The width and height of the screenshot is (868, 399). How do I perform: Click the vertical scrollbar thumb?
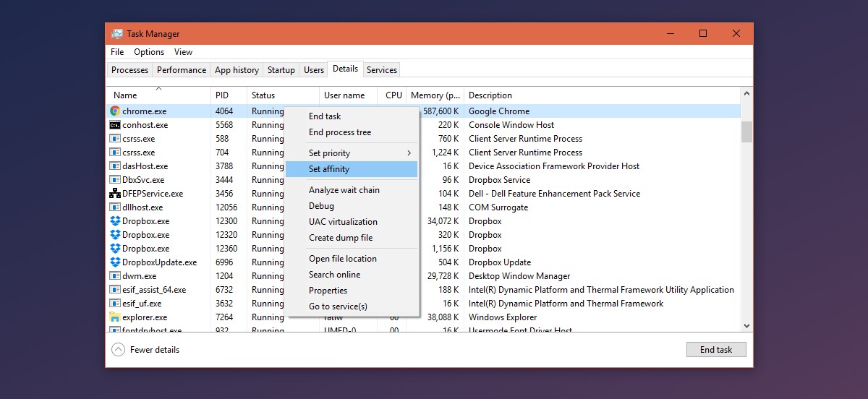coord(746,132)
